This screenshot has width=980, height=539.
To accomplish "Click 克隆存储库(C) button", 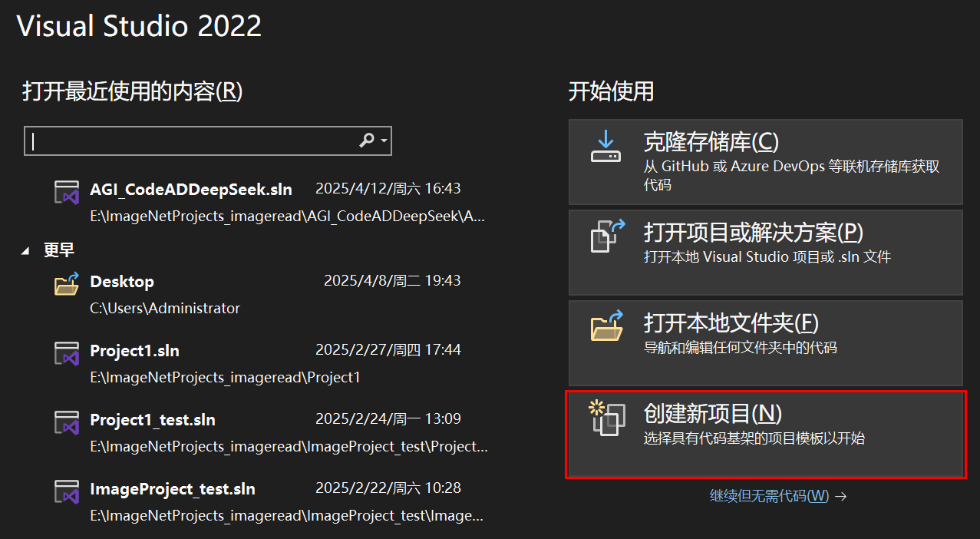I will pos(765,162).
